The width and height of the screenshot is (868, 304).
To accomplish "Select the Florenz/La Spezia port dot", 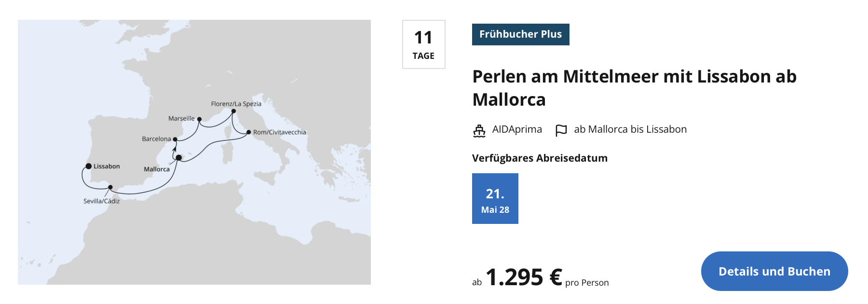I will click(x=234, y=111).
